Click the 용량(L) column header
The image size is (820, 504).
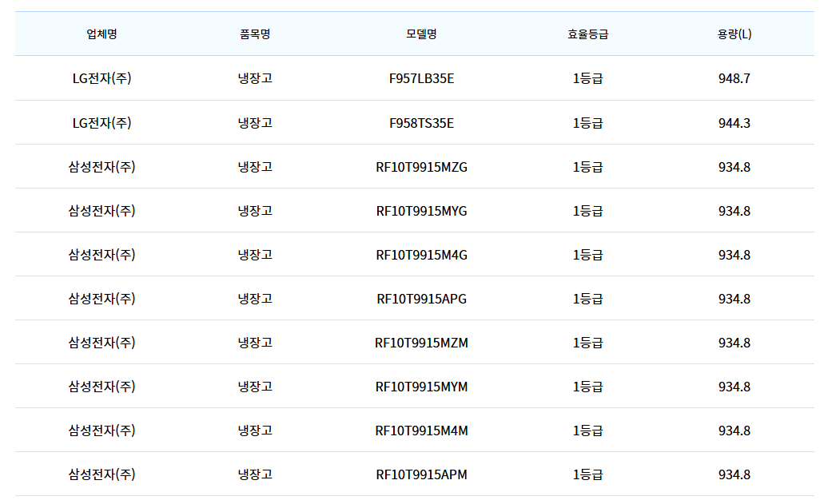click(734, 34)
